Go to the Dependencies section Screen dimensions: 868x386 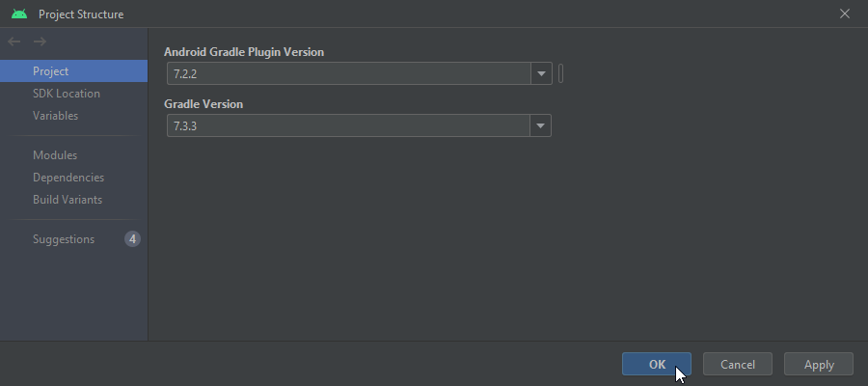[x=73, y=178]
